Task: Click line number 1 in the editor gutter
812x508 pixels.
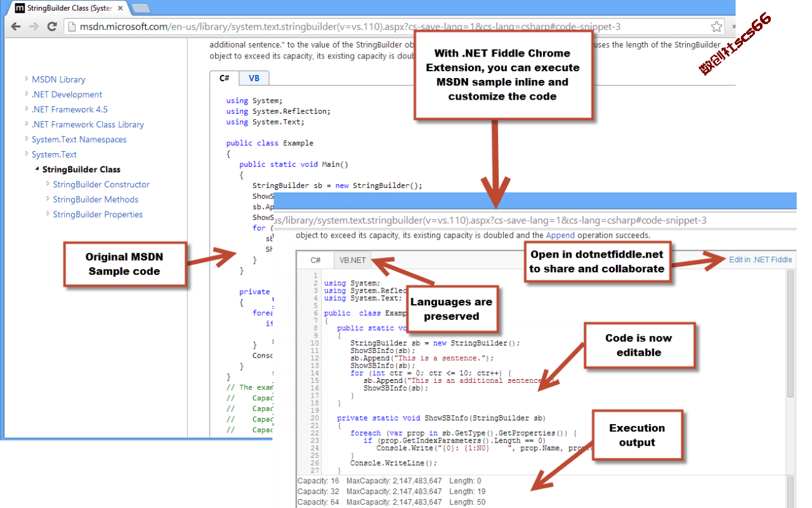Action: [x=315, y=276]
